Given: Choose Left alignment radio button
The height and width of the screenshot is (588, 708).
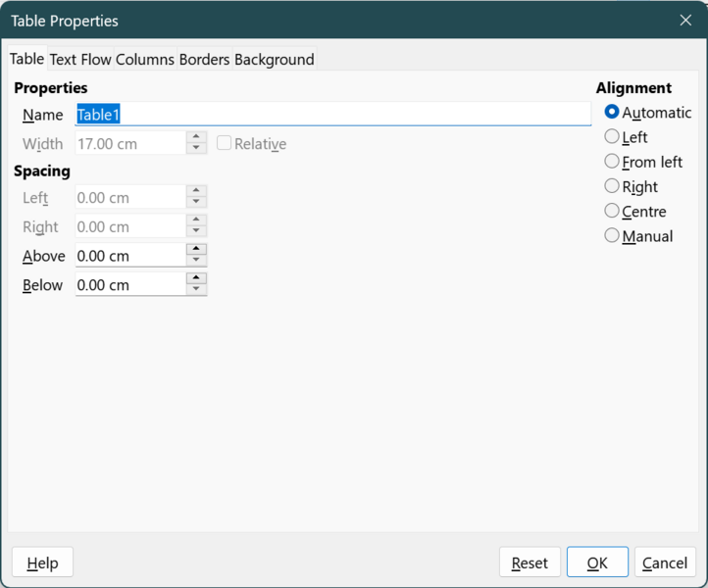Looking at the screenshot, I should [x=613, y=137].
